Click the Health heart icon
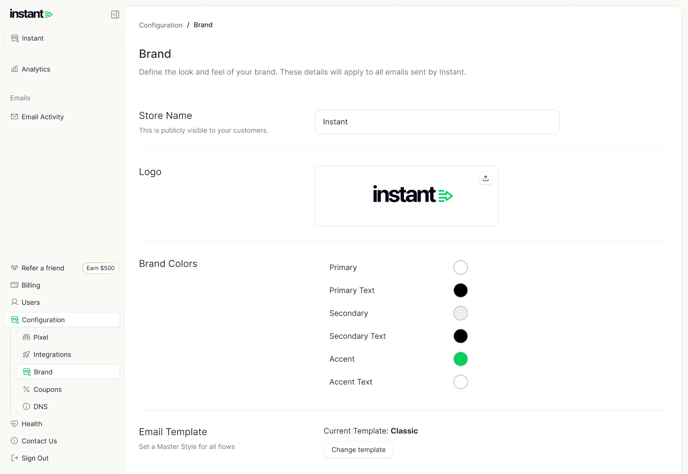Viewport: 688px width, 474px height. [14, 424]
